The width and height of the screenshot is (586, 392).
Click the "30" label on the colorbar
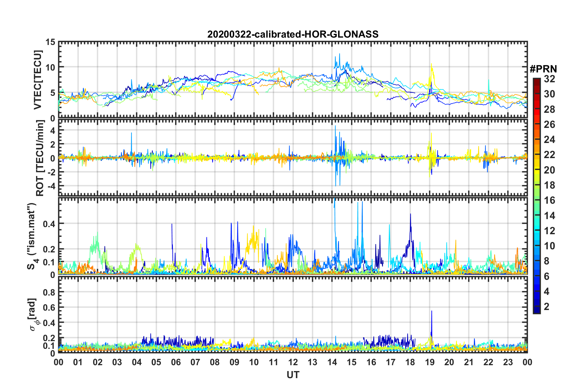pos(549,94)
